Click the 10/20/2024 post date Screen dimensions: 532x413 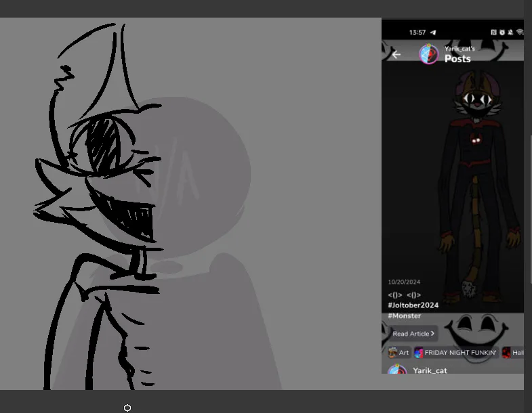pos(404,282)
